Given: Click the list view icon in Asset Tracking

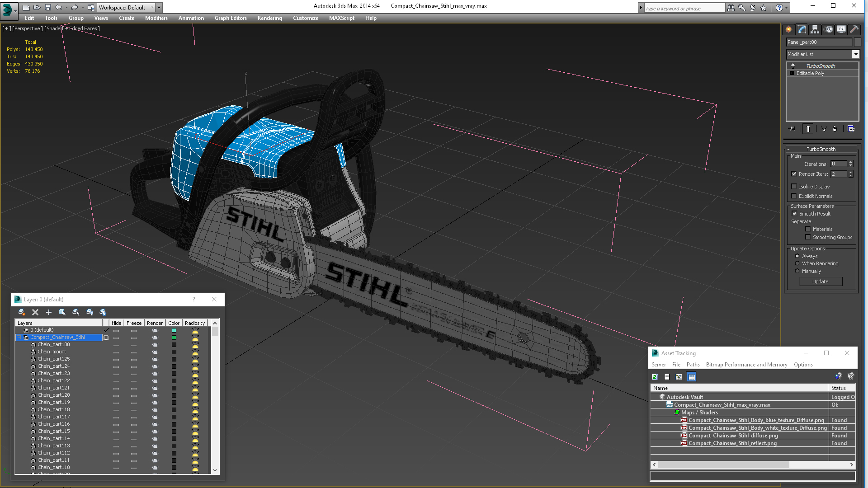Looking at the screenshot, I should point(667,377).
